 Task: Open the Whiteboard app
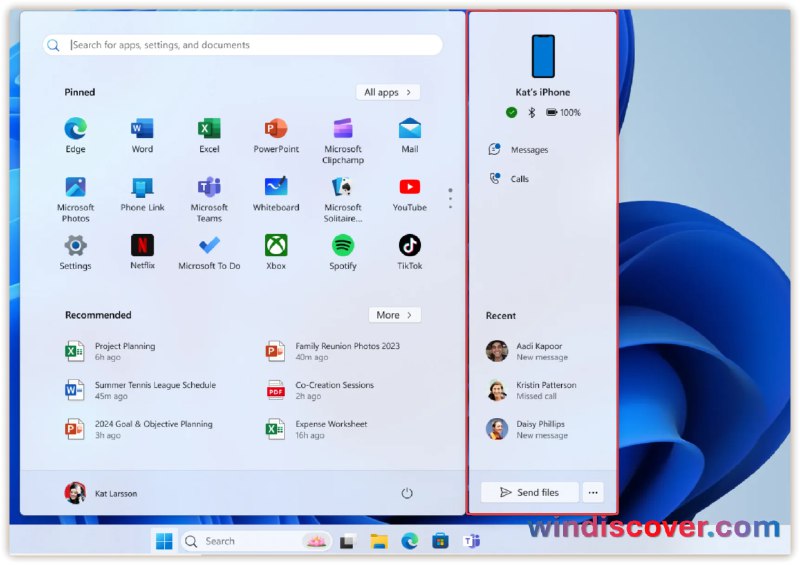276,194
